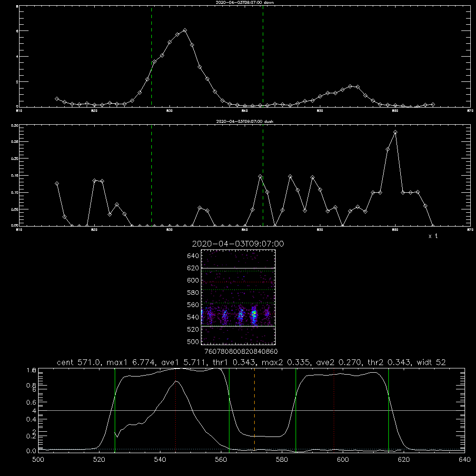Click the dusk plot y-axis label '0.05'

[x=15, y=209]
